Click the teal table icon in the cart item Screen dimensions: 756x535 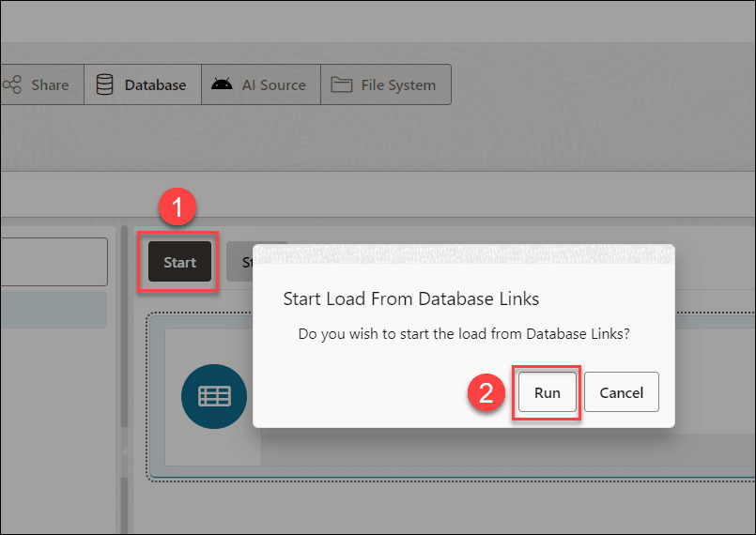213,396
